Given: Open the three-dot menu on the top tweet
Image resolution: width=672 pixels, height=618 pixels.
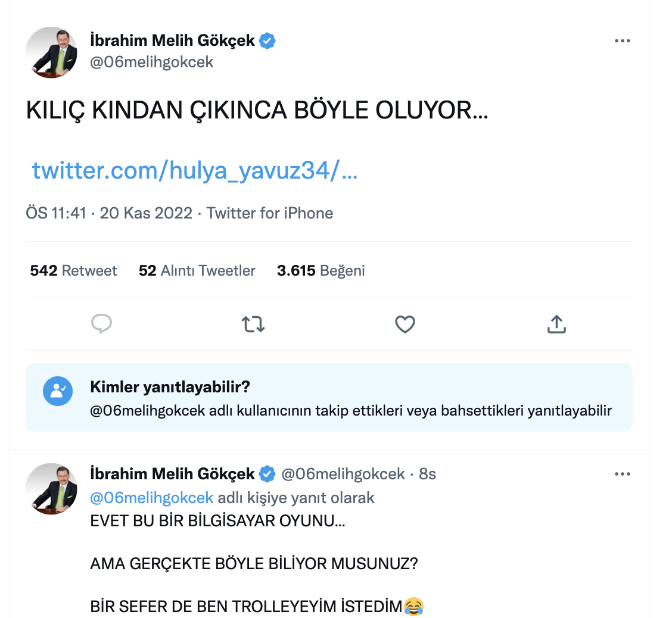Looking at the screenshot, I should click(623, 40).
